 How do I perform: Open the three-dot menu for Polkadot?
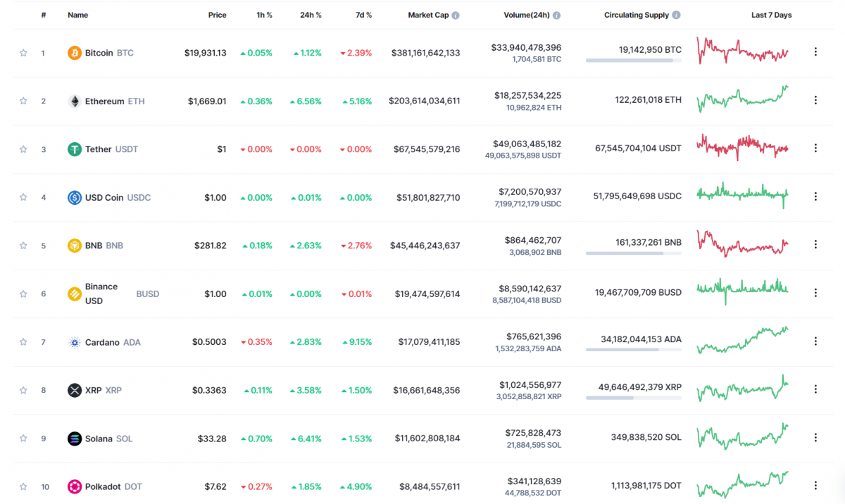[815, 486]
